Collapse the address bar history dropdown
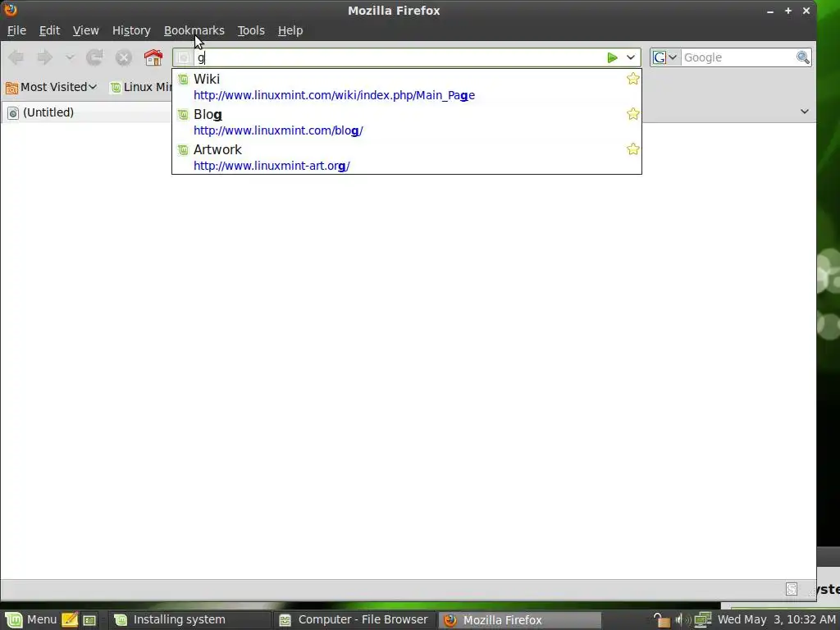Image resolution: width=840 pixels, height=630 pixels. click(631, 57)
